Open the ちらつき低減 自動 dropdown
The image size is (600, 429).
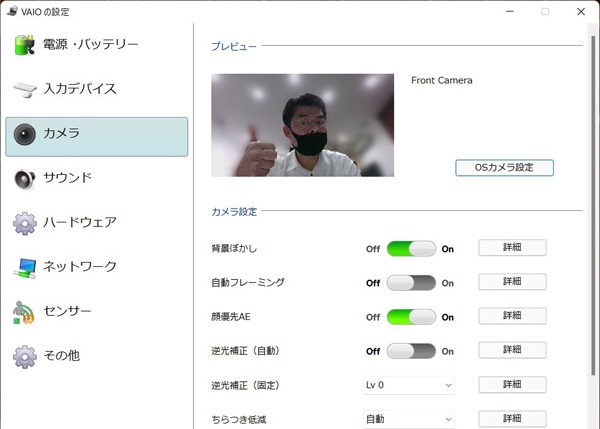[409, 419]
